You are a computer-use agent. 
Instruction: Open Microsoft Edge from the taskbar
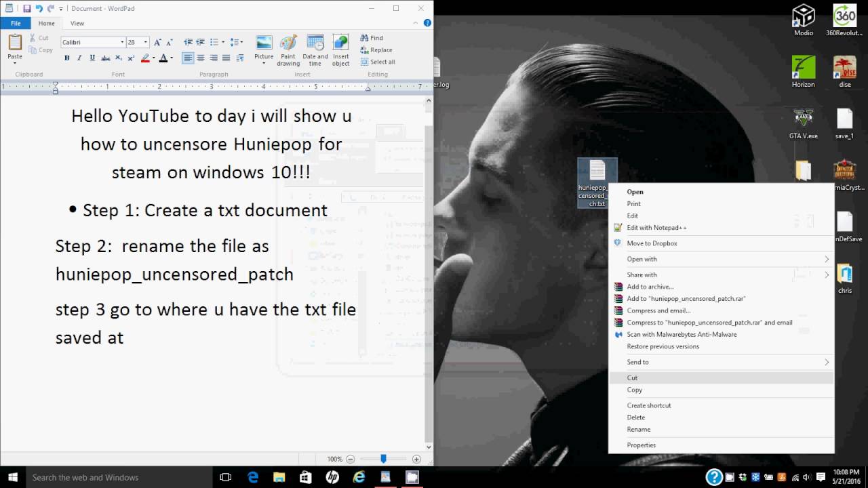click(253, 477)
